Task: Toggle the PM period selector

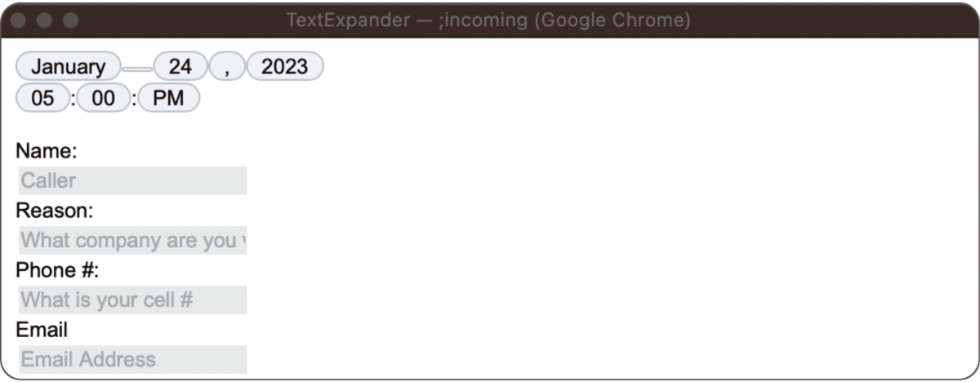Action: point(169,99)
